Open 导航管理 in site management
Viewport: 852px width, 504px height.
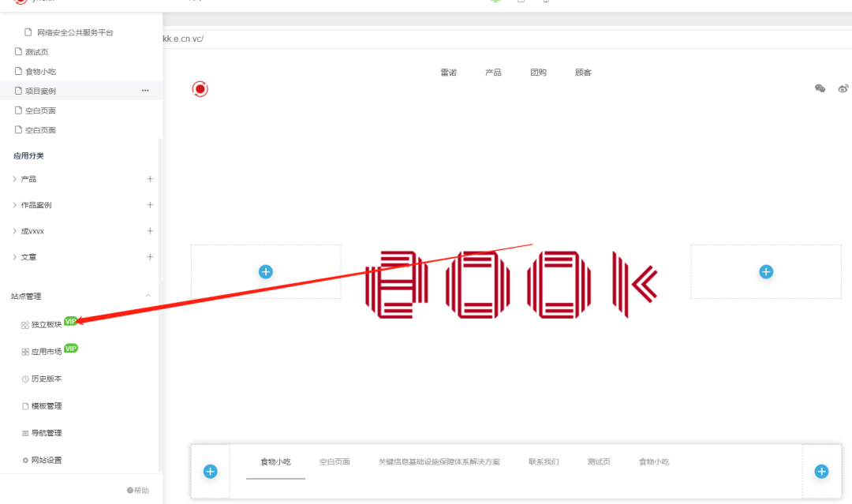pyautogui.click(x=47, y=433)
